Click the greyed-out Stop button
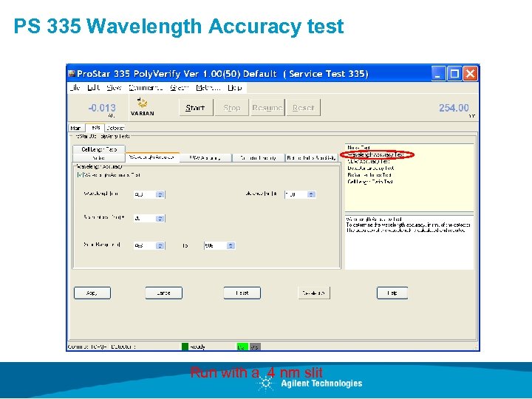The height and width of the screenshot is (399, 532). [232, 108]
